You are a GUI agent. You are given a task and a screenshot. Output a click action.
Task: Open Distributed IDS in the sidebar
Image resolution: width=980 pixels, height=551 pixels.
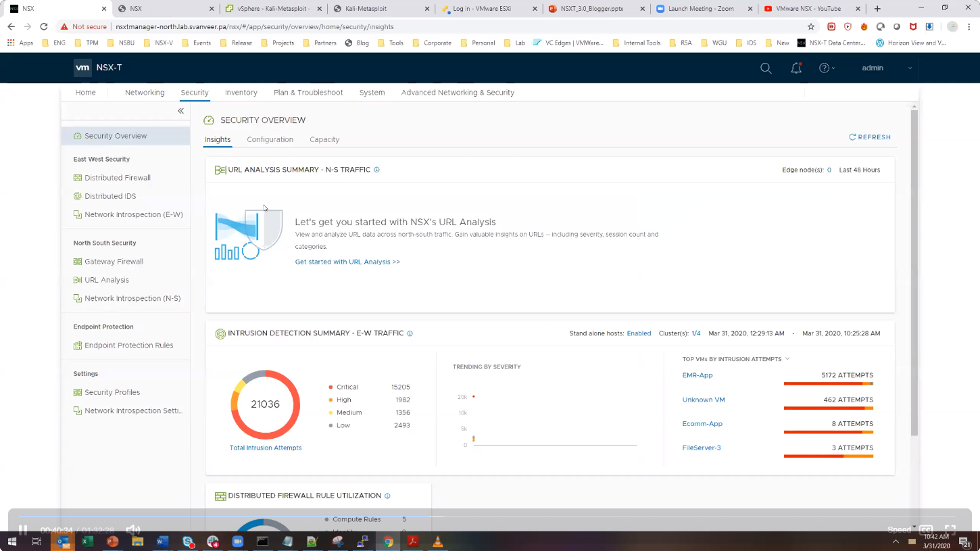click(110, 196)
